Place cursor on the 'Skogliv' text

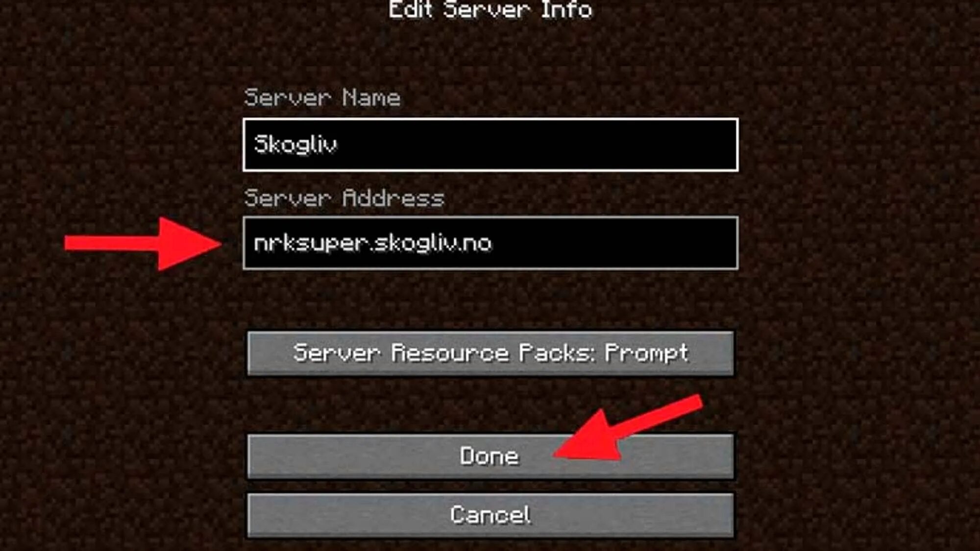pos(295,144)
